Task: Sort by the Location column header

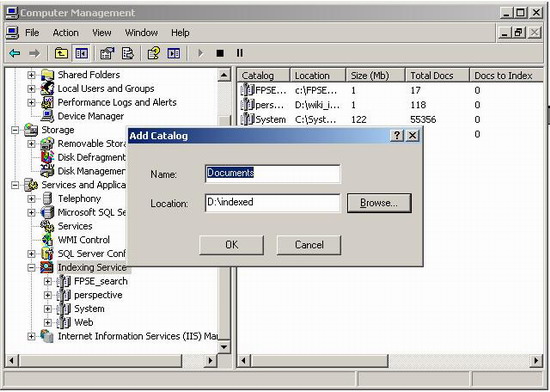Action: click(318, 76)
